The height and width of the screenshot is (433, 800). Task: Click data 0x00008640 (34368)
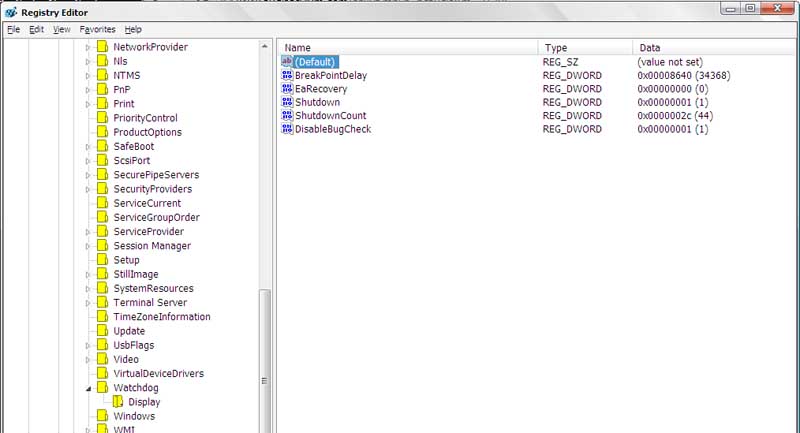point(684,75)
